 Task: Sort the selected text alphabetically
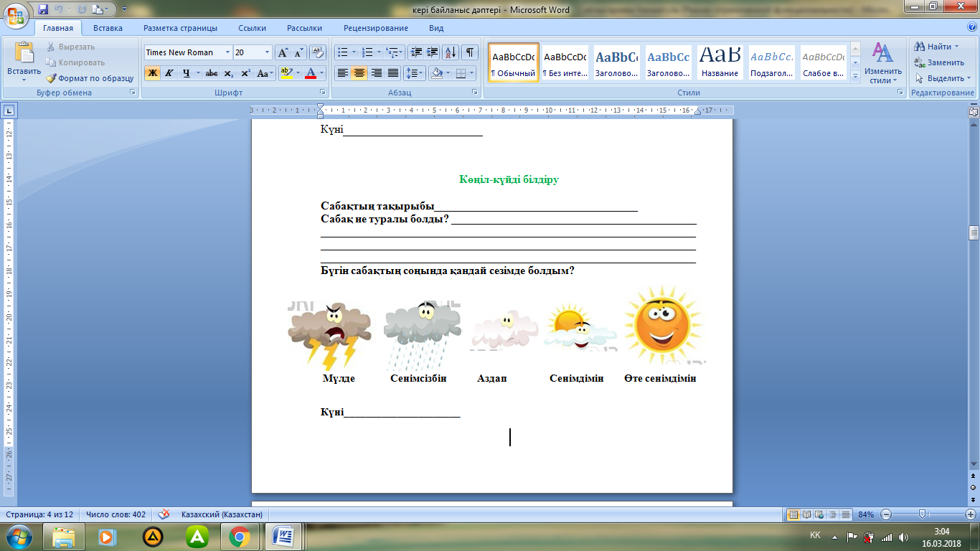click(451, 52)
